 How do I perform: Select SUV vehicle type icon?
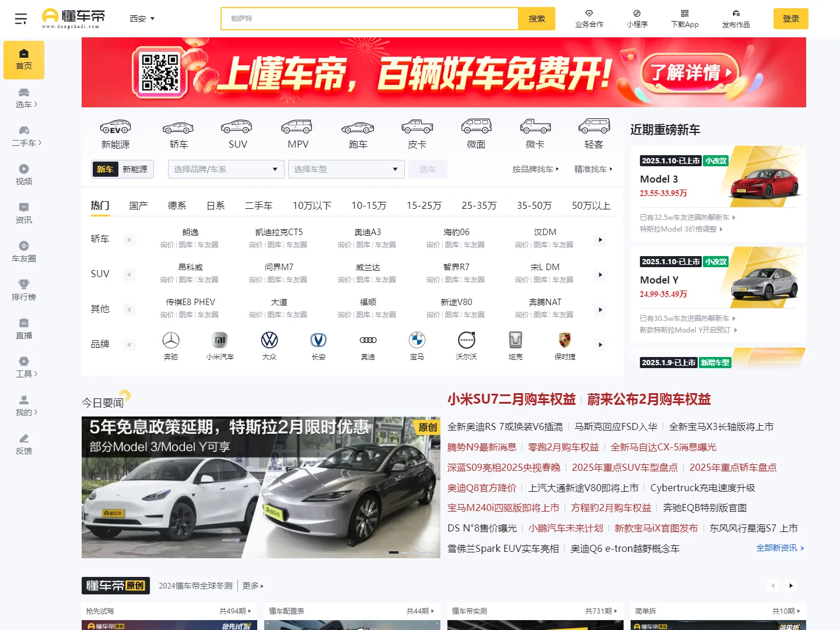237,134
